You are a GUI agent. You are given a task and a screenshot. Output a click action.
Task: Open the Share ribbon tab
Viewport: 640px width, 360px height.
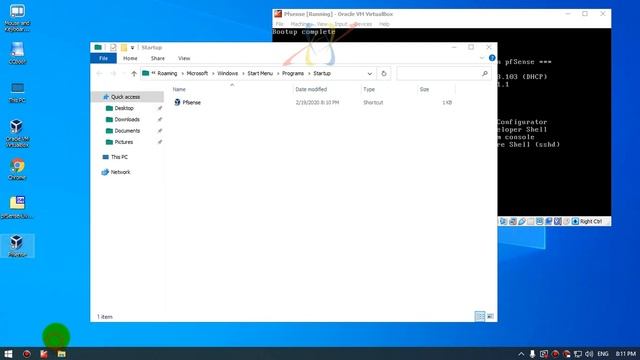pos(158,58)
